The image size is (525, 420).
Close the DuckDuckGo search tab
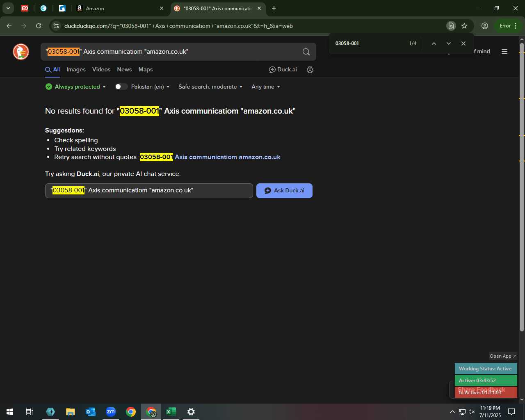(x=259, y=8)
